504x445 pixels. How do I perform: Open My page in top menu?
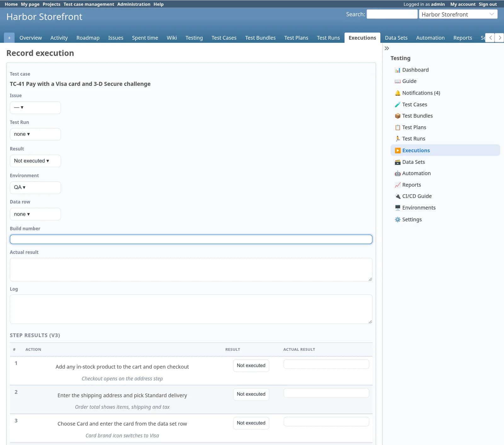coord(30,4)
